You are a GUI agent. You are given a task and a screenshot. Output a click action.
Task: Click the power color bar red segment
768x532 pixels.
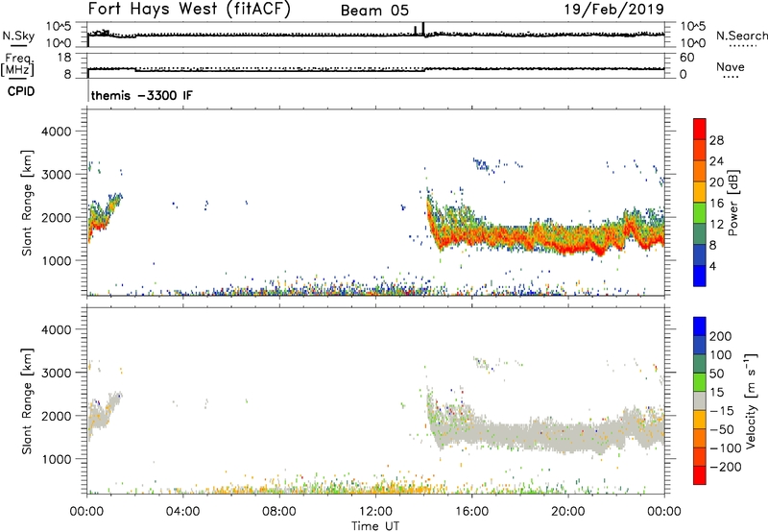tap(700, 129)
